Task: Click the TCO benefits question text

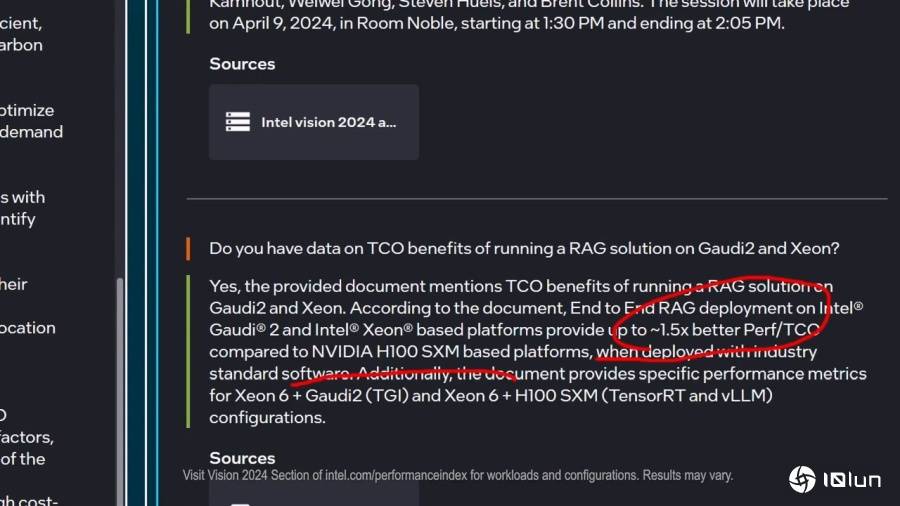Action: click(x=524, y=248)
